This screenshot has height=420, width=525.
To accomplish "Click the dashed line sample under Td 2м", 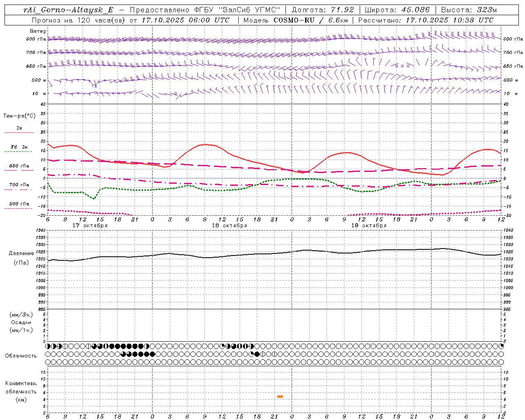I will click(x=18, y=152).
